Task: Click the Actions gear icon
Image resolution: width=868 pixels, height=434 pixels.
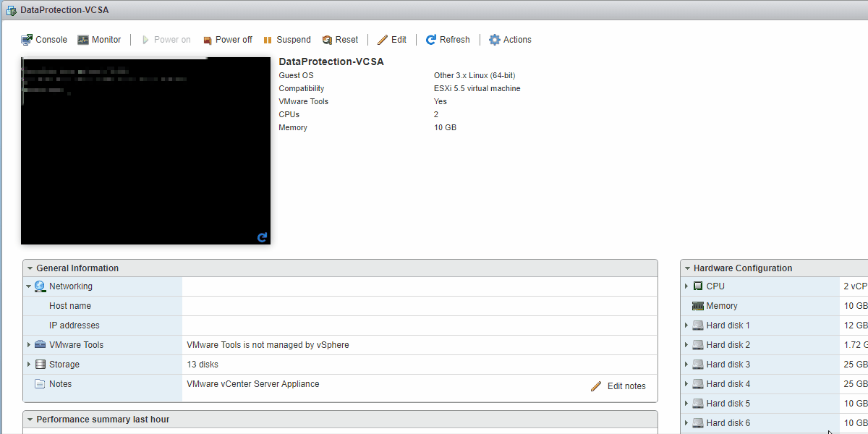Action: (495, 40)
